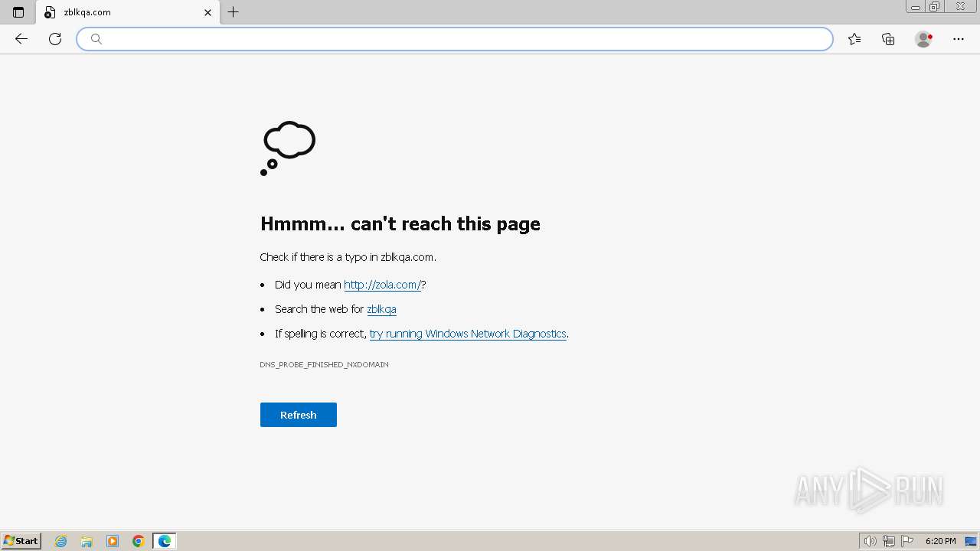Screen dimensions: 980x551
Task: Open the profile avatar icon
Action: (924, 39)
